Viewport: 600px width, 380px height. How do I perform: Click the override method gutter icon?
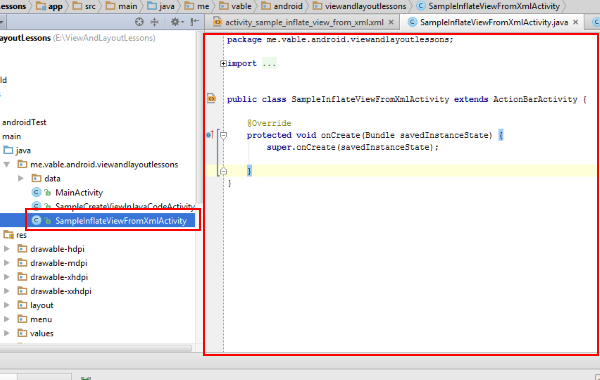pos(210,135)
